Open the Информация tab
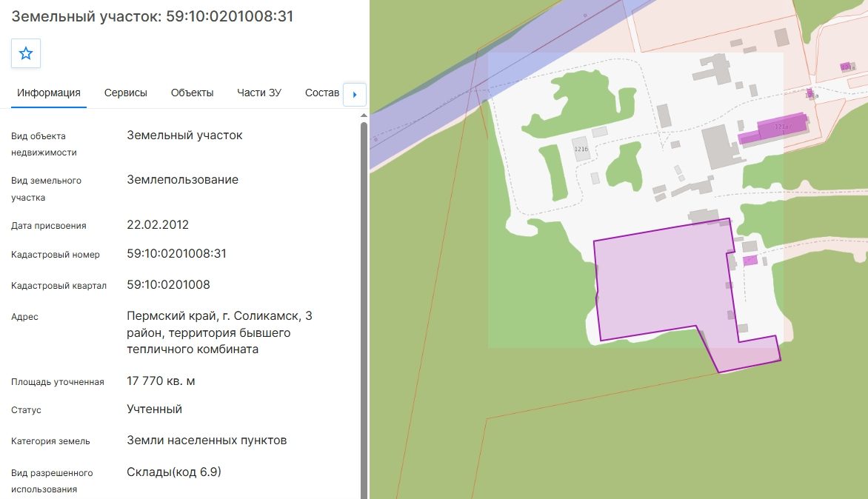868x499 pixels. 49,93
